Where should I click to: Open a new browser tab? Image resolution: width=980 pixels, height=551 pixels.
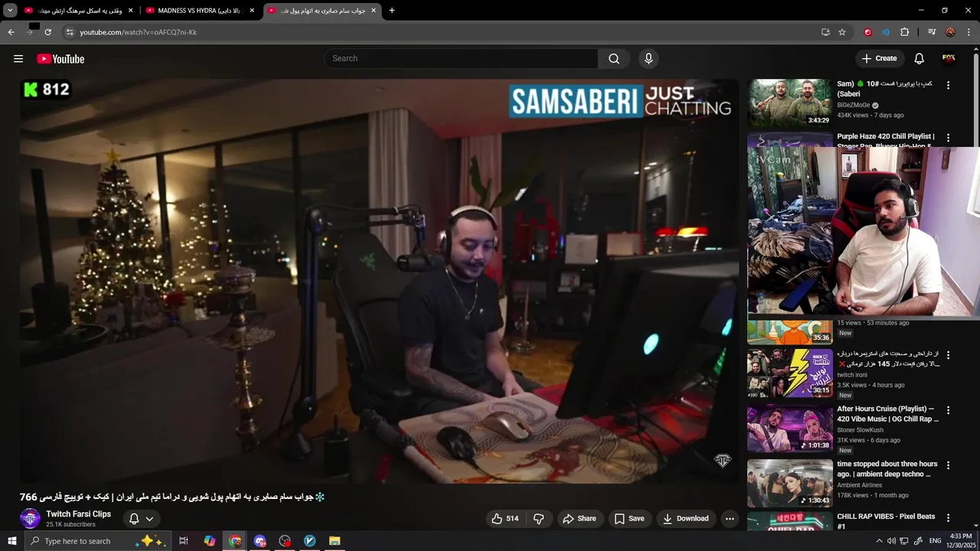click(392, 11)
